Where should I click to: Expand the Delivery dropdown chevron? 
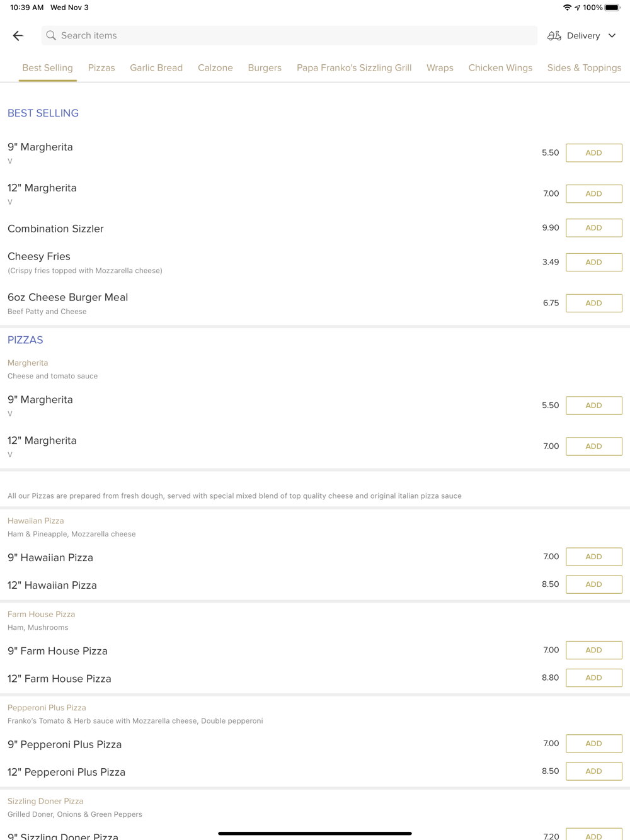pos(612,36)
